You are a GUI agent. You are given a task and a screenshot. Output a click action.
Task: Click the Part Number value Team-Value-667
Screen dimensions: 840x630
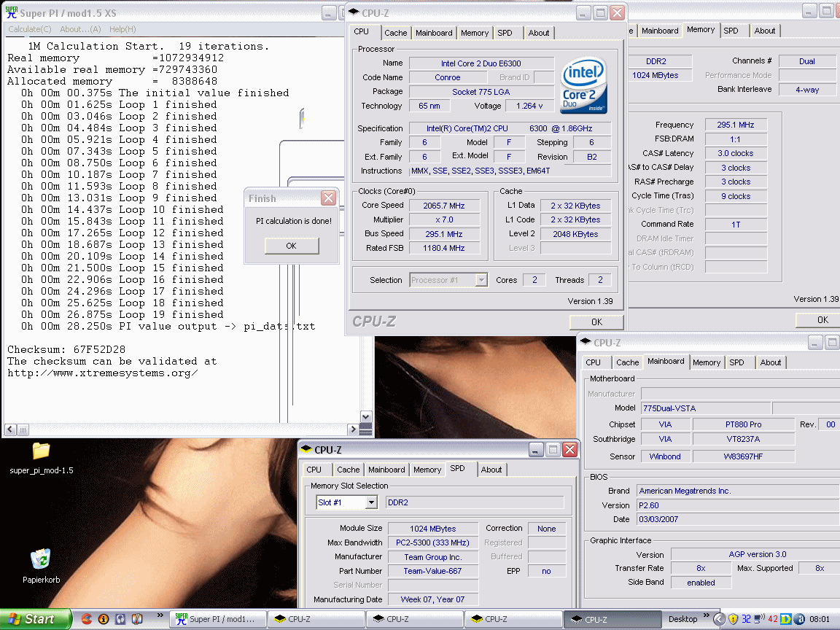pos(432,570)
